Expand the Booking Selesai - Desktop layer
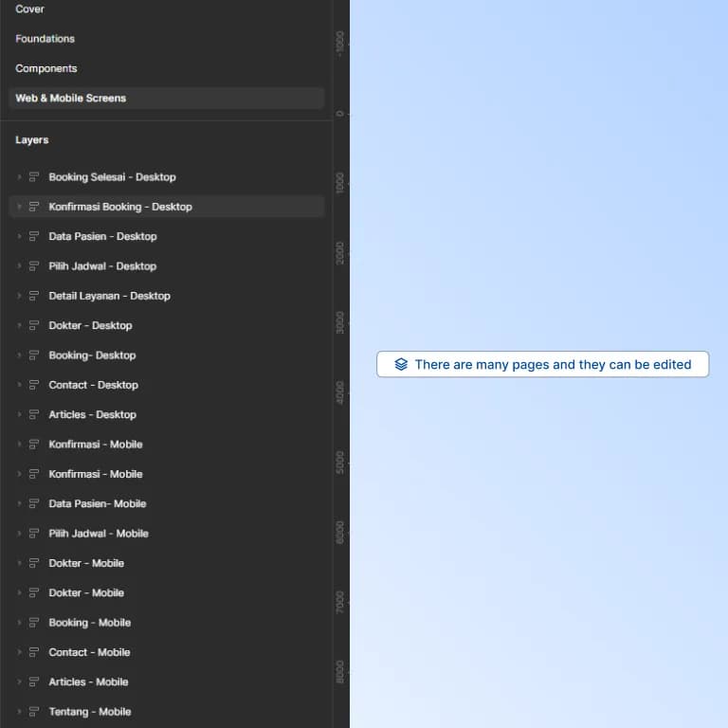The width and height of the screenshot is (728, 728). (x=19, y=177)
